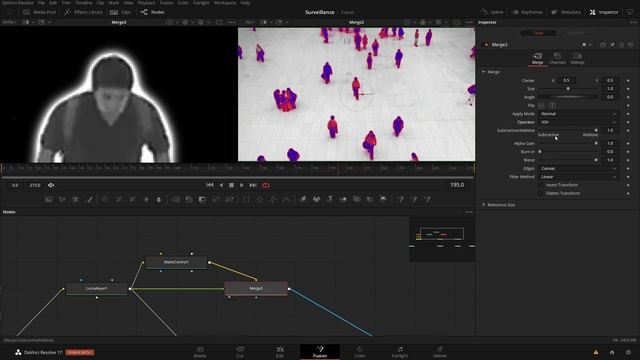The height and width of the screenshot is (360, 640).
Task: Open right viewer Fit zoom dropdown
Action: [250, 22]
